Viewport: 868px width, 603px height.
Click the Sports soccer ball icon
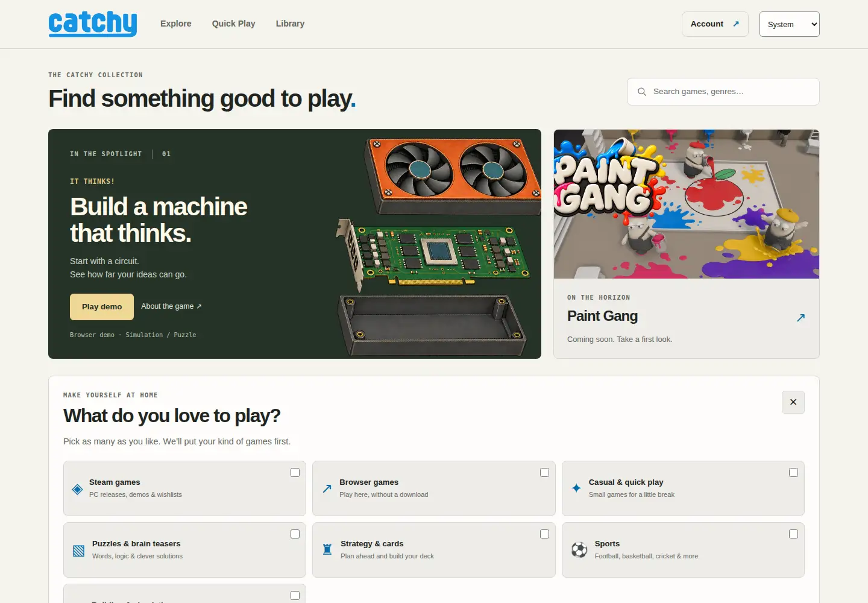tap(579, 549)
